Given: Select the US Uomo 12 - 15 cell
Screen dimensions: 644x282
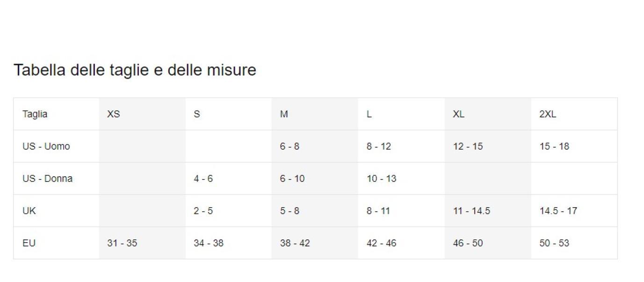Looking at the screenshot, I should tap(488, 146).
